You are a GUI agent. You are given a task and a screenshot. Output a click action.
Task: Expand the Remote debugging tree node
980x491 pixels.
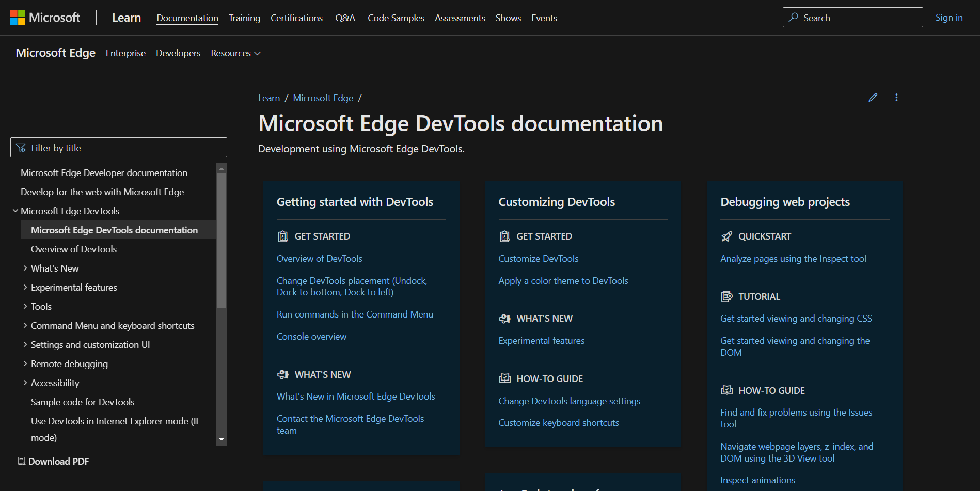(x=25, y=363)
